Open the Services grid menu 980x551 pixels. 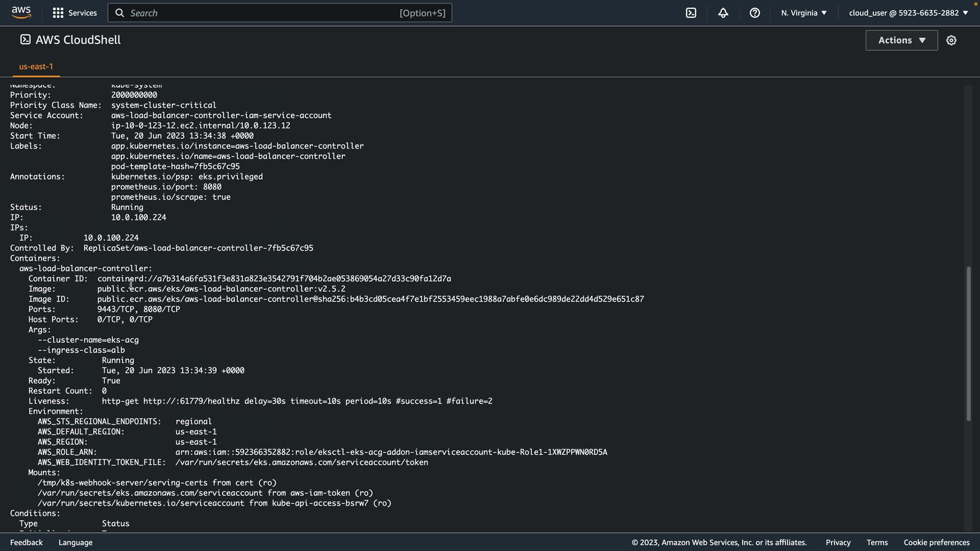(75, 13)
